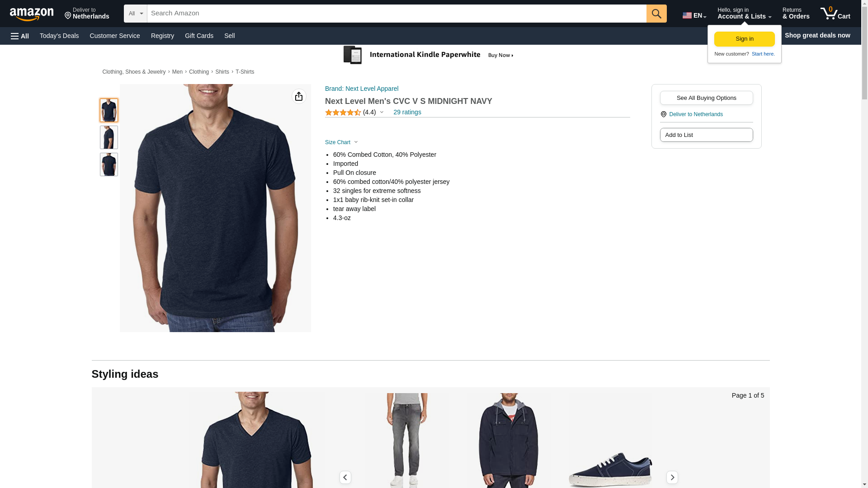Screen dimensions: 868x488
Task: Open the All hamburger menu
Action: pos(20,36)
